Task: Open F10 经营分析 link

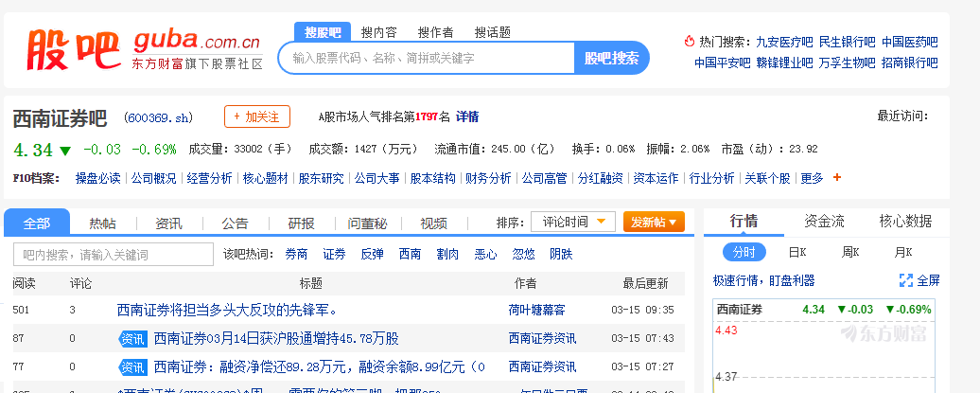Action: [209, 178]
